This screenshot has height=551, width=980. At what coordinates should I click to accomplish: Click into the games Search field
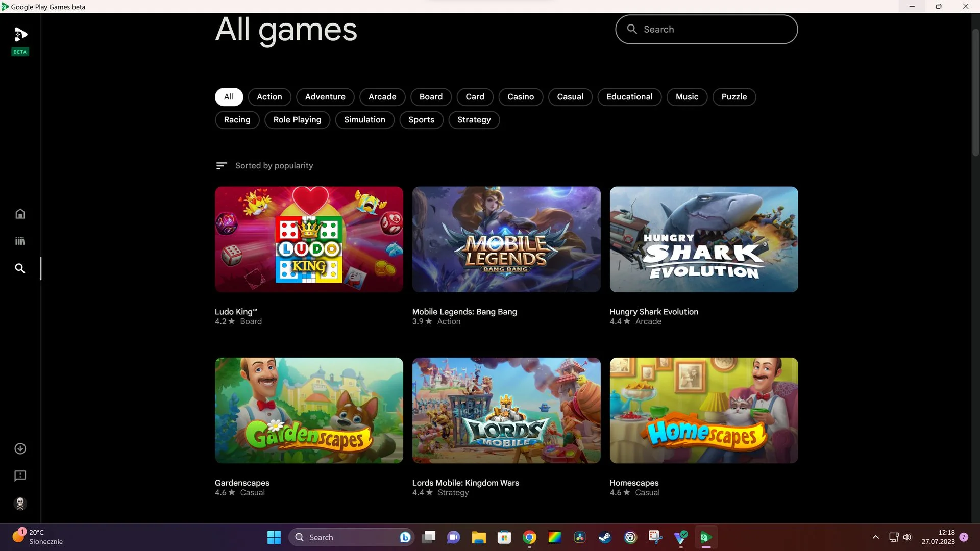click(x=706, y=29)
